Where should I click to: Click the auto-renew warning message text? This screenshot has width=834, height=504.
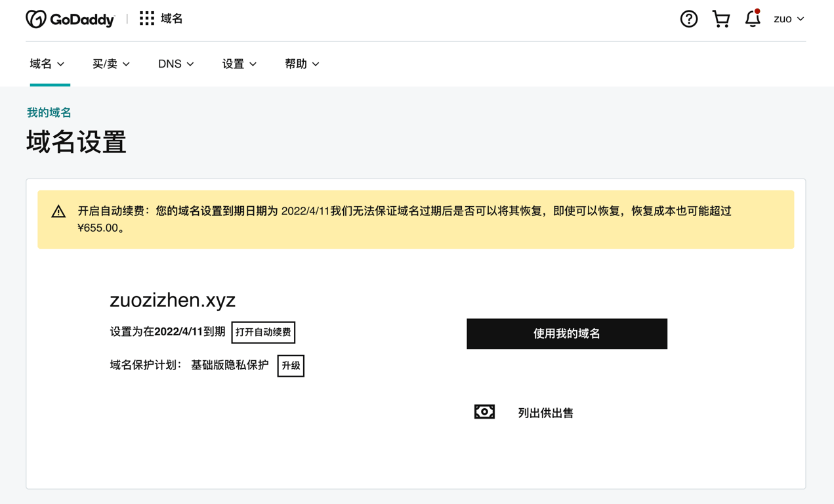[404, 219]
